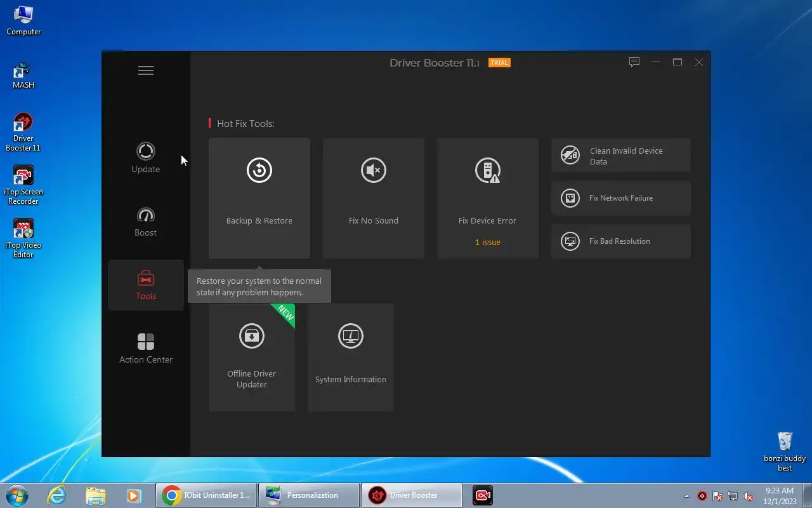Select the Tools sidebar item
The width and height of the screenshot is (812, 508).
click(x=146, y=285)
